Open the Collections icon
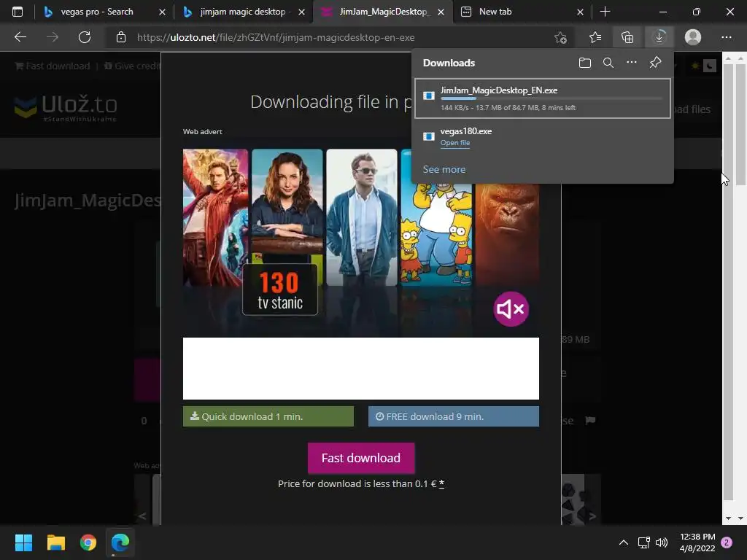 (627, 37)
